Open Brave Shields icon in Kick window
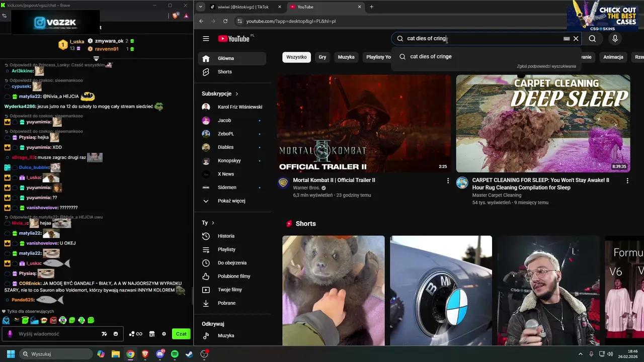644x362 pixels. pyautogui.click(x=175, y=16)
